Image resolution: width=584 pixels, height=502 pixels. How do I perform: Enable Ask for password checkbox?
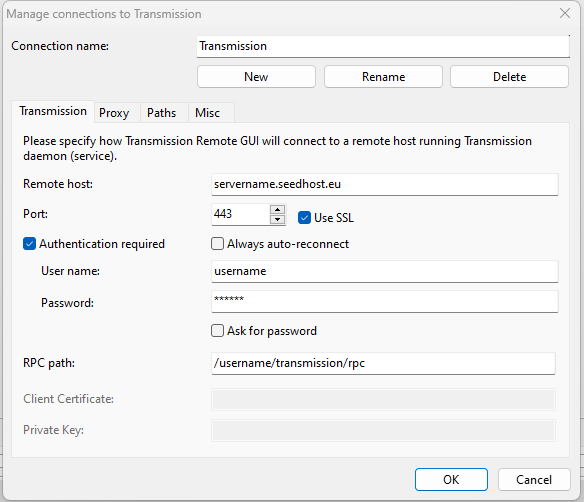218,331
